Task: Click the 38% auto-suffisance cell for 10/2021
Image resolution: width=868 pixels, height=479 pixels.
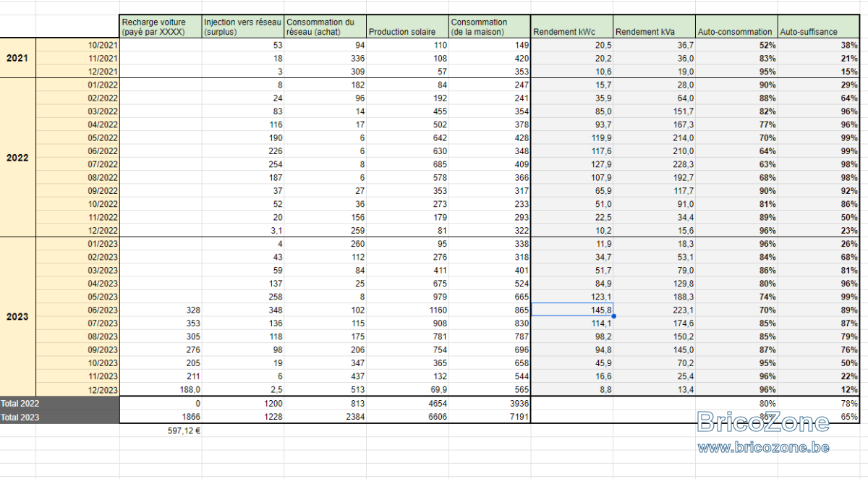Action: (x=818, y=45)
